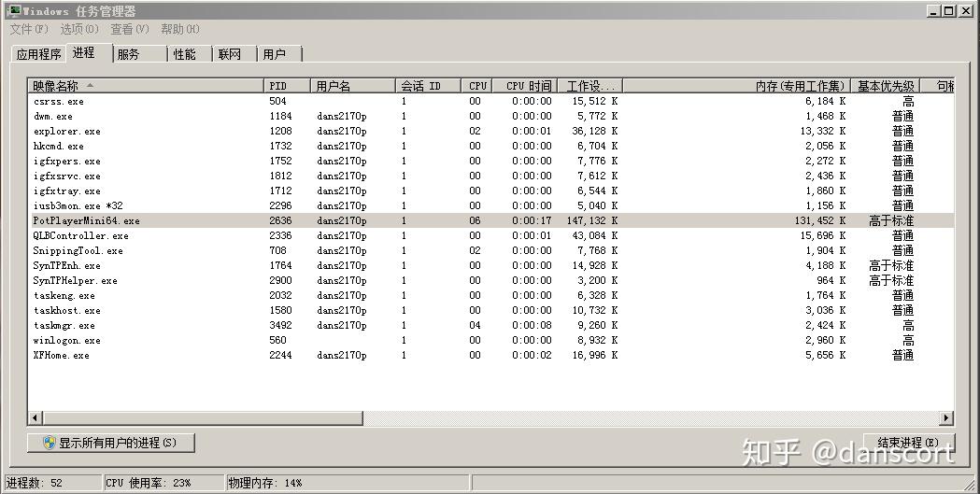This screenshot has width=980, height=494.
Task: Sort by 用户名 column header
Action: pyautogui.click(x=353, y=86)
